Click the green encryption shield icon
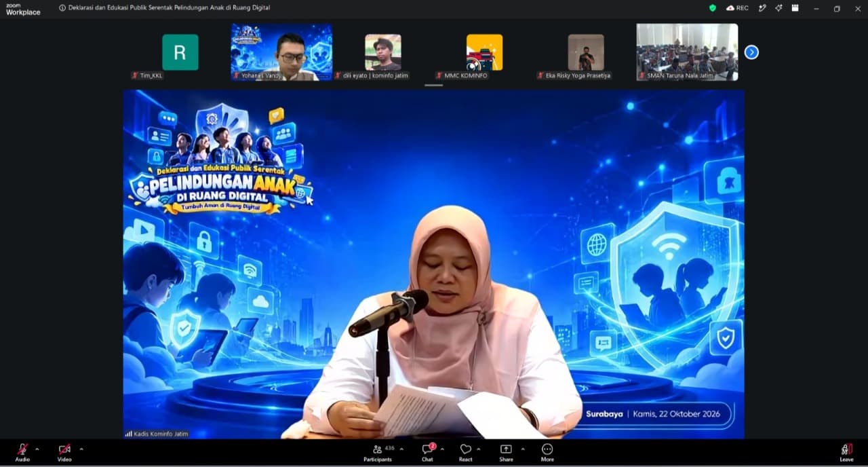868x467 pixels. tap(712, 8)
